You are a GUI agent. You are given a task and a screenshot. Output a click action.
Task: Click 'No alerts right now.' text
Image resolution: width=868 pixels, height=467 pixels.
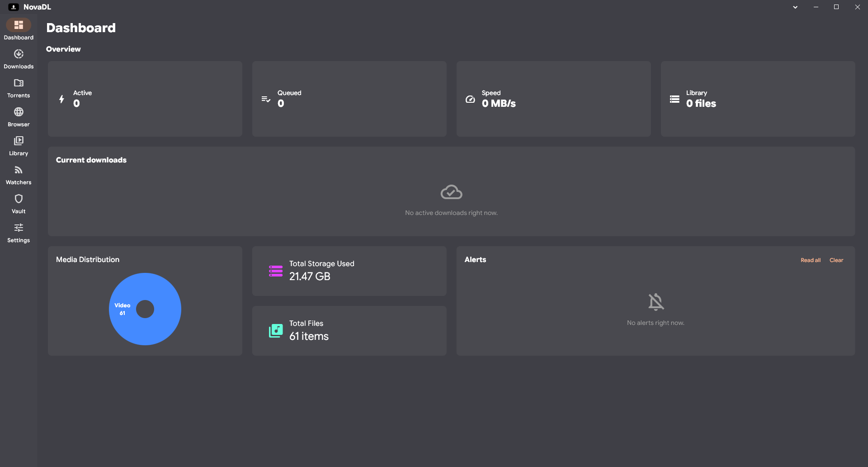coord(656,323)
